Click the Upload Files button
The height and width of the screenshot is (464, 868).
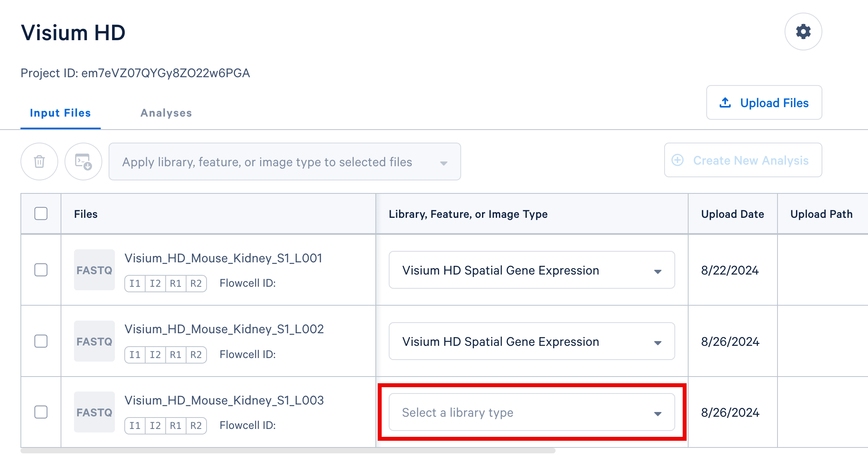[764, 103]
